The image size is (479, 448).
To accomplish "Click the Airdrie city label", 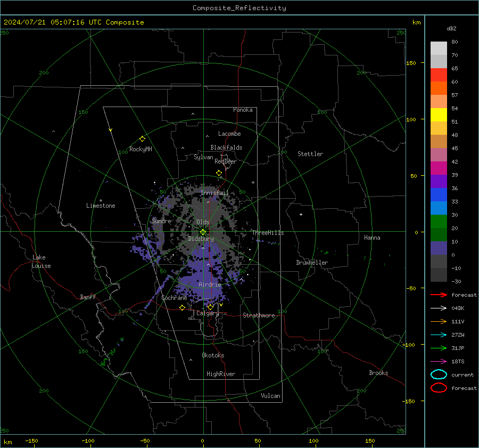I will (x=210, y=284).
